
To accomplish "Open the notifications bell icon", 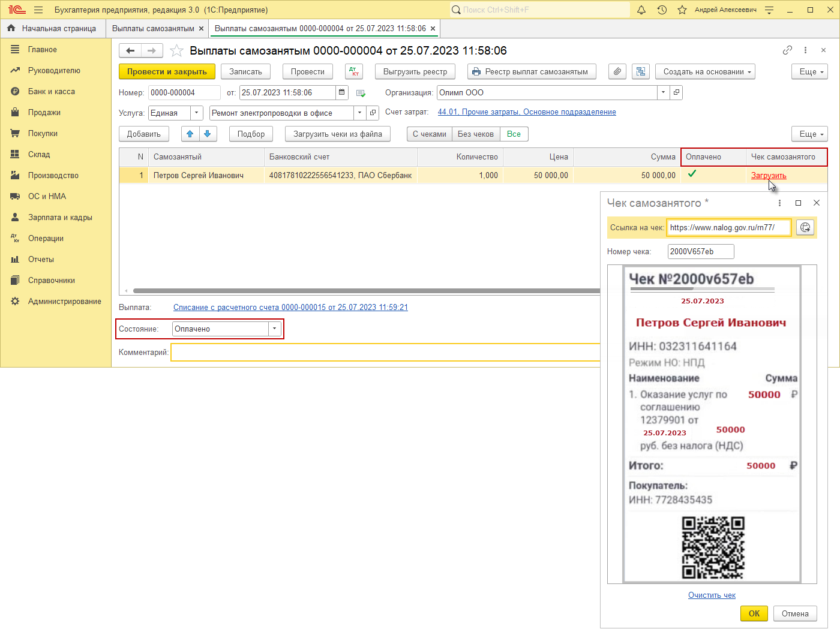I will (641, 10).
